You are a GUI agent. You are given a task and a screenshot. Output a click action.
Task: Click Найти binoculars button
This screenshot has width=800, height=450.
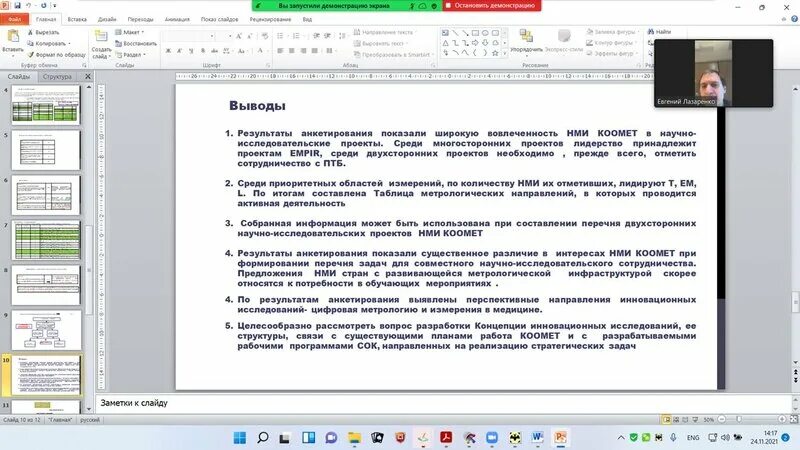click(660, 32)
